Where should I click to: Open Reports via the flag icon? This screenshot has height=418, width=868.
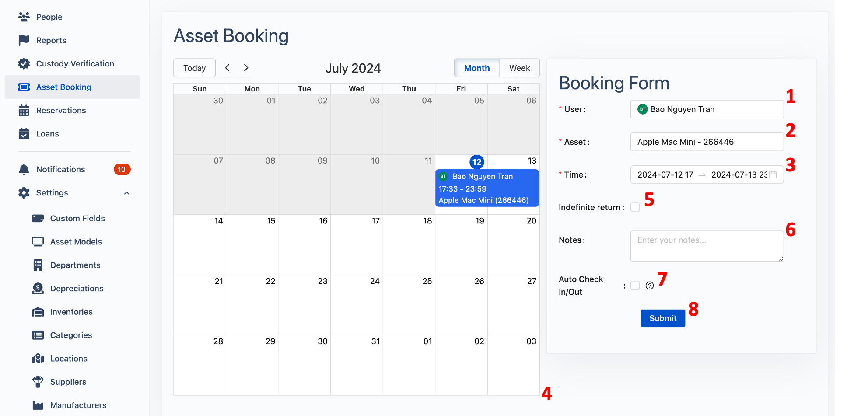pos(24,40)
